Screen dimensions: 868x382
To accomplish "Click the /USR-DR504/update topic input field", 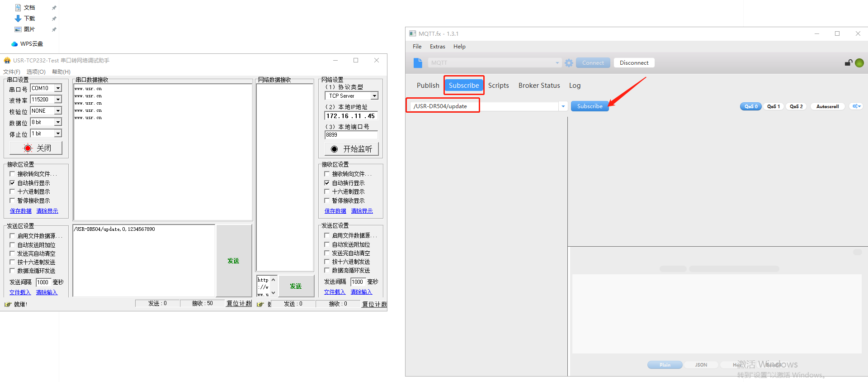I will (x=484, y=106).
